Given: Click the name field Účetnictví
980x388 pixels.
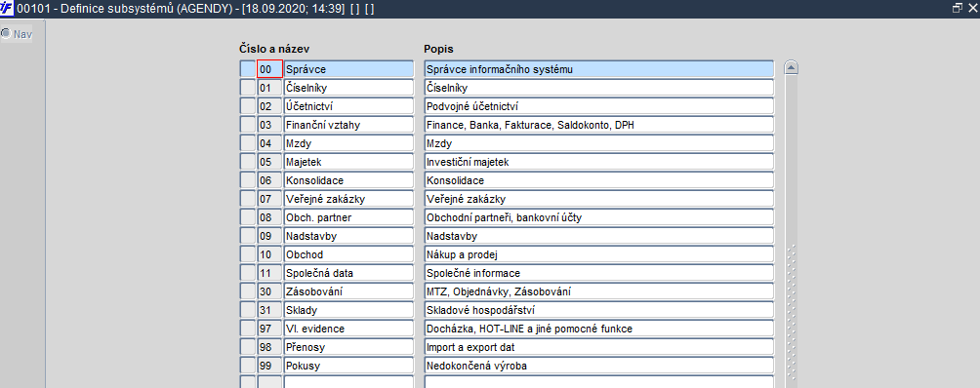Looking at the screenshot, I should click(348, 106).
